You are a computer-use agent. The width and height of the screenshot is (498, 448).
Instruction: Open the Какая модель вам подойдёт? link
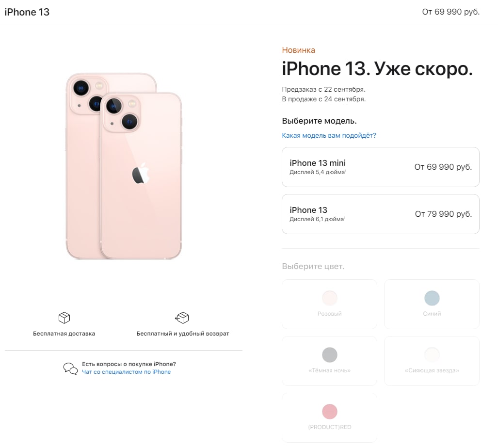click(x=329, y=135)
